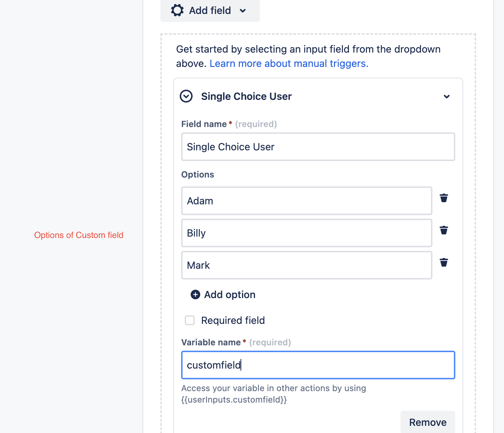Click the gear icon beside Add field
The width and height of the screenshot is (504, 433).
(177, 10)
